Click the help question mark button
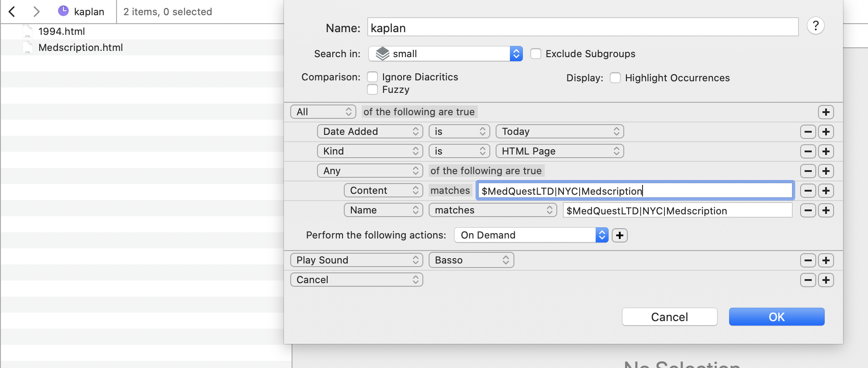Viewport: 868px width, 368px height. 815,26
